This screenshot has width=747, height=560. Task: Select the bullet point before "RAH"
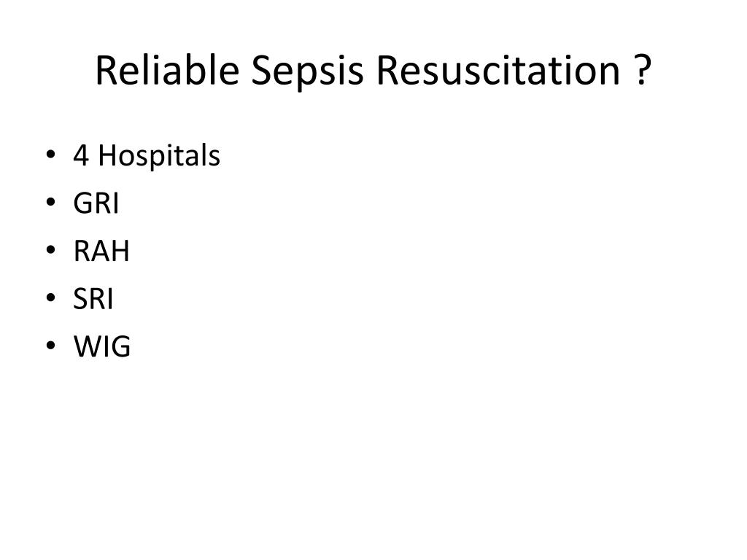click(x=51, y=249)
